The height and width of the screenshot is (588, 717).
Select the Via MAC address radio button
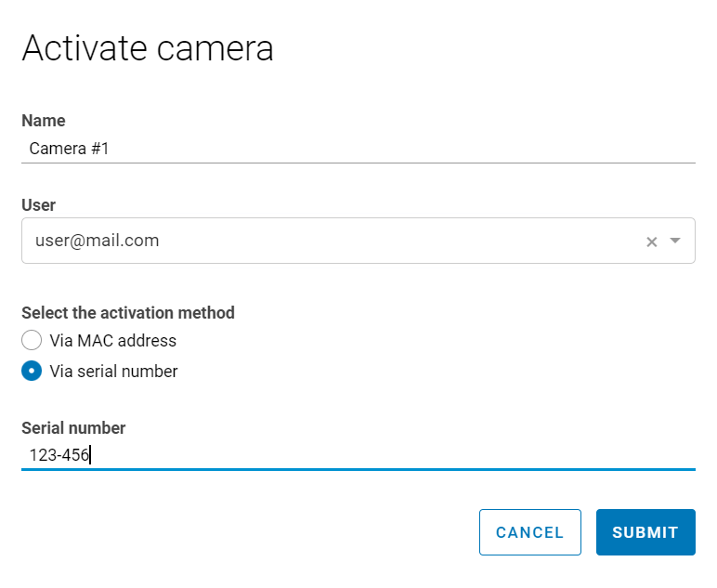point(32,340)
